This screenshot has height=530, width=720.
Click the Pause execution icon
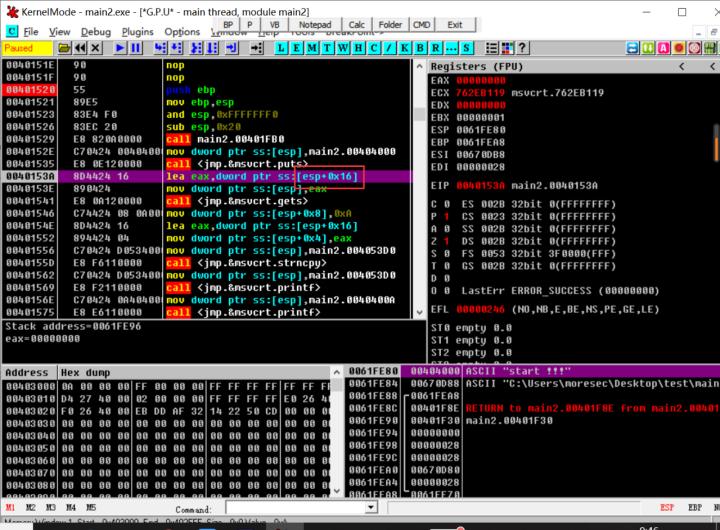click(136, 48)
